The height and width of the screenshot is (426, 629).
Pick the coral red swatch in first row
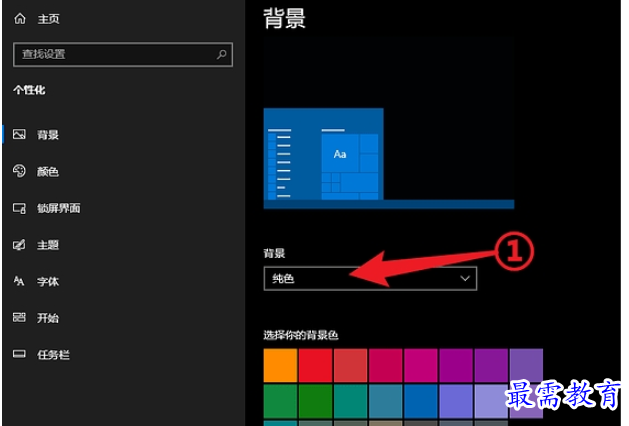coord(350,365)
